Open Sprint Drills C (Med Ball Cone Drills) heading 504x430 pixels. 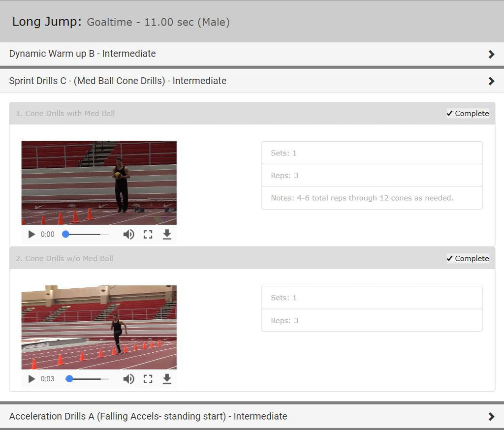click(118, 81)
